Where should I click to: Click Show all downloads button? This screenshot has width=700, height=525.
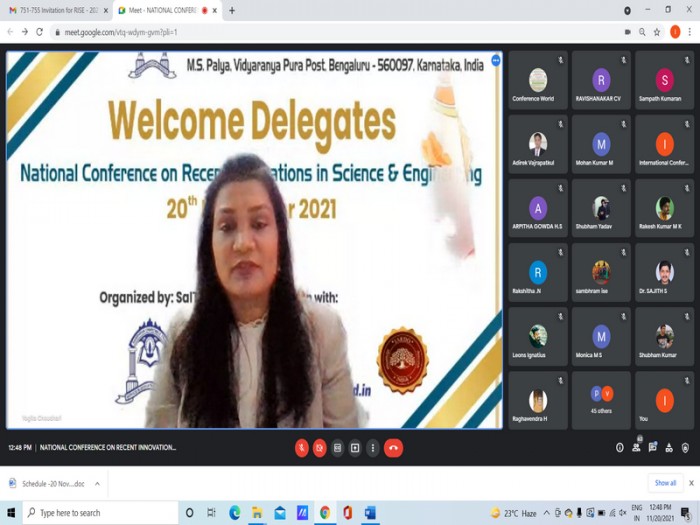coord(665,483)
